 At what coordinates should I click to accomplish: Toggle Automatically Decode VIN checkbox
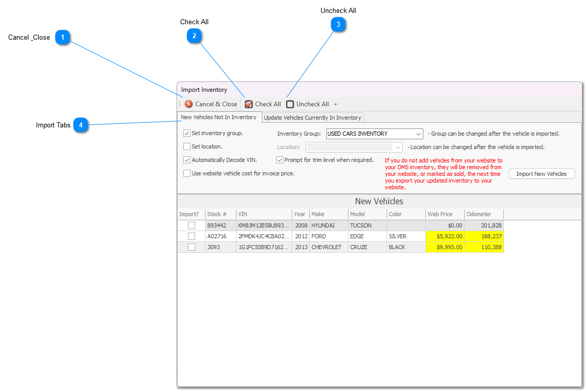click(187, 160)
